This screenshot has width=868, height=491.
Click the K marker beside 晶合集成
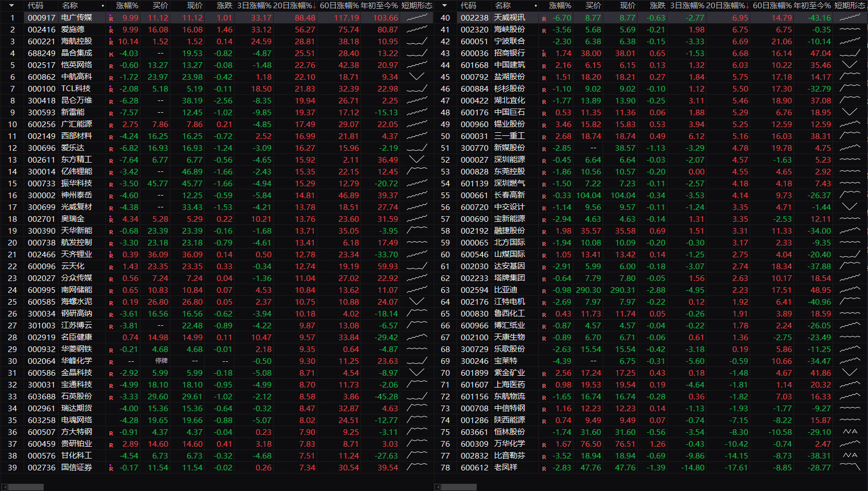(111, 54)
